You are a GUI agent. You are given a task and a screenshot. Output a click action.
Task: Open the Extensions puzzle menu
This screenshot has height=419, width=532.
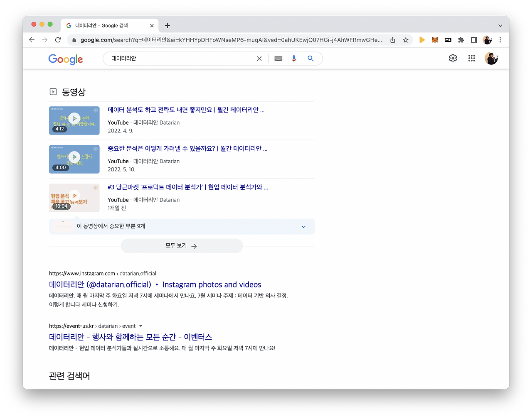461,40
